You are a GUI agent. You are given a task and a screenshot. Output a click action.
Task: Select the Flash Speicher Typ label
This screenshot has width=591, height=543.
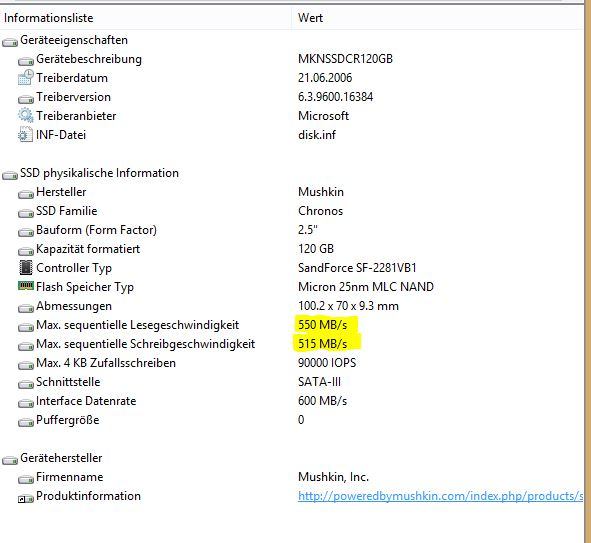pyautogui.click(x=85, y=287)
